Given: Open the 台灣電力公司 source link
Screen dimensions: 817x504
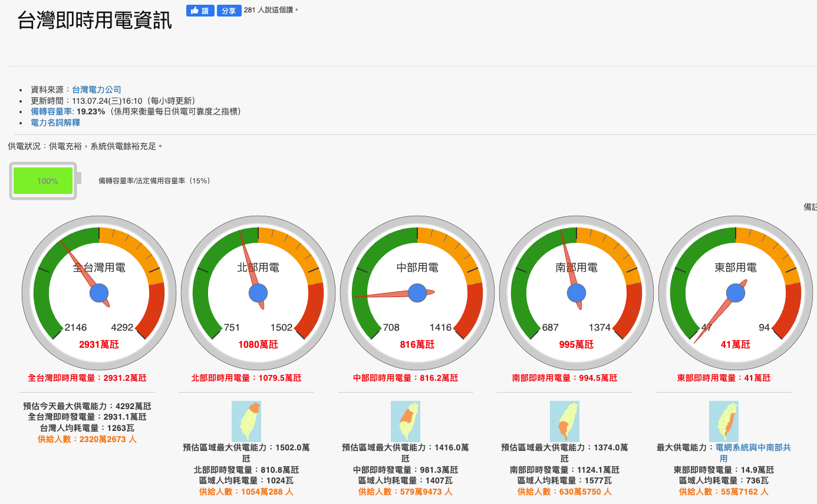Looking at the screenshot, I should pyautogui.click(x=97, y=90).
